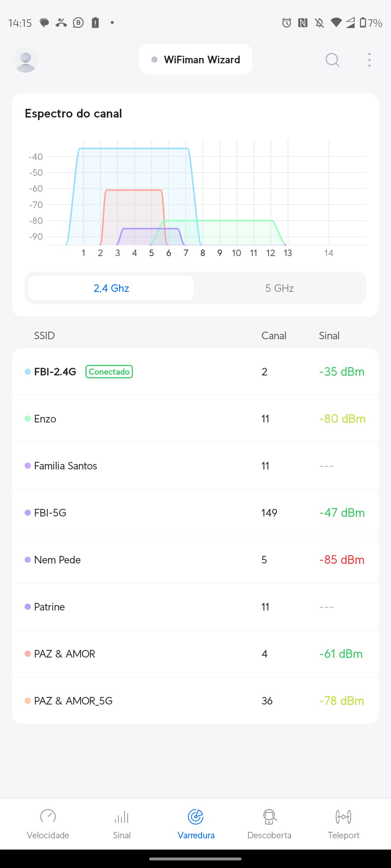Select the 2,4 Ghz band
This screenshot has width=391, height=868.
point(111,288)
